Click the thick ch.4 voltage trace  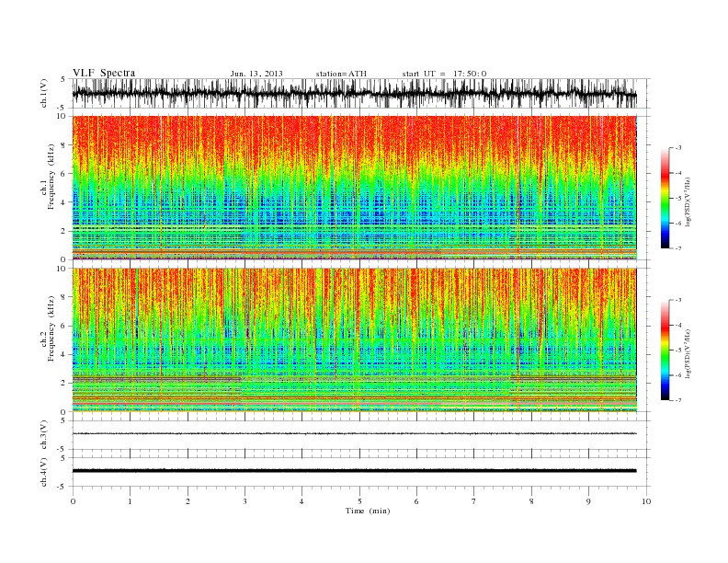click(354, 471)
